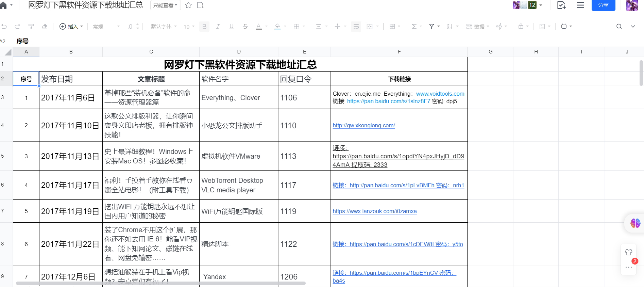Click the blue 分享 share button
This screenshot has height=287, width=644.
[x=603, y=5]
